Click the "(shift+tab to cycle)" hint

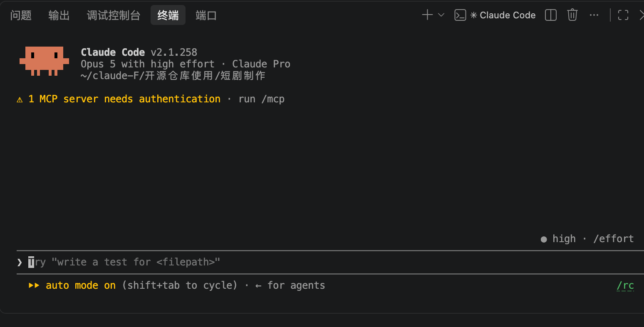[x=180, y=285]
